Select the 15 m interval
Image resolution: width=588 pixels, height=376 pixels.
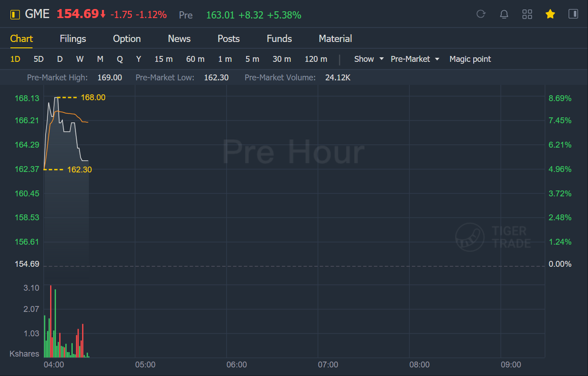(x=163, y=59)
